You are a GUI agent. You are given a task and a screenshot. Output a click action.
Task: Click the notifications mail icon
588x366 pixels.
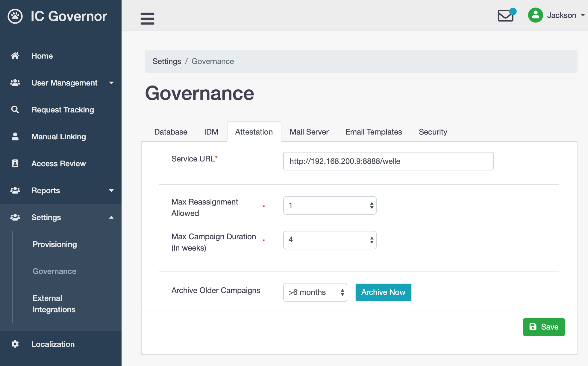505,15
